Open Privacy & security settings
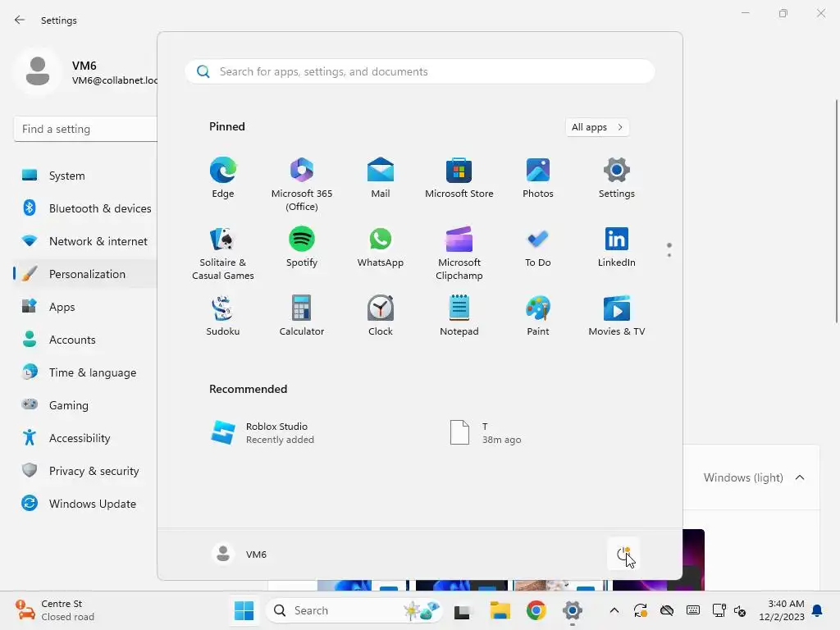The height and width of the screenshot is (630, 840). pos(85,471)
